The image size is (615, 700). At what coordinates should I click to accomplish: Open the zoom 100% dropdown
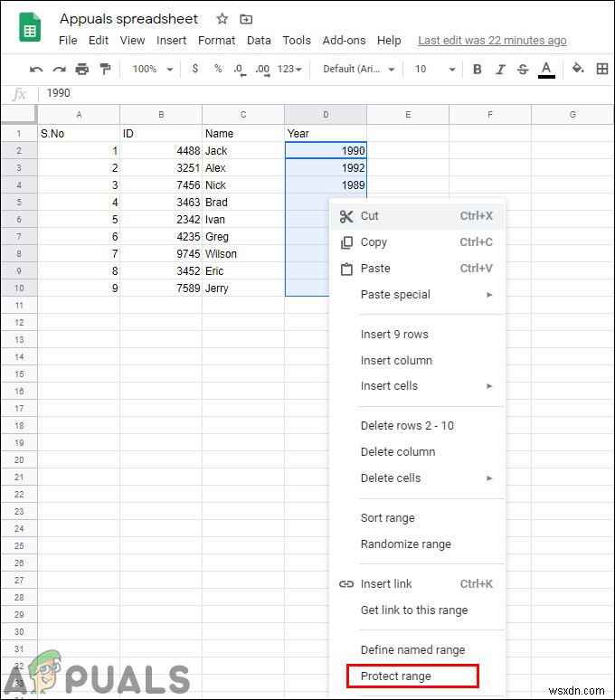click(153, 70)
